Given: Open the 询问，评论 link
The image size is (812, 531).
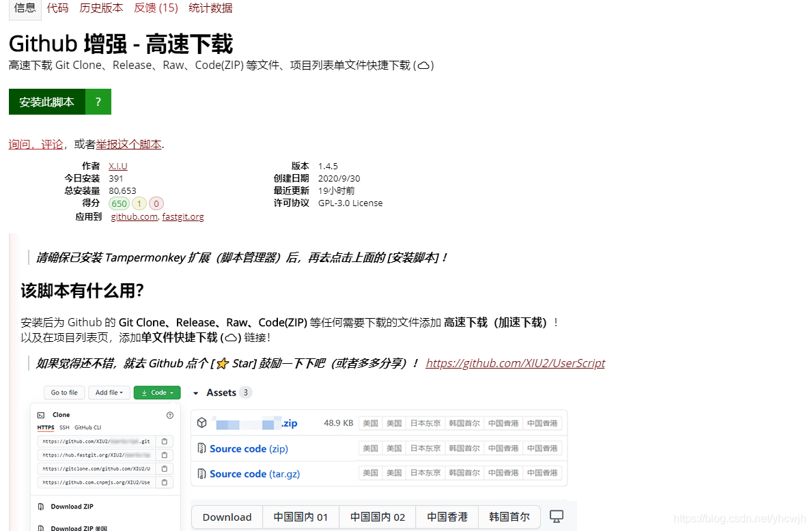Looking at the screenshot, I should tap(36, 145).
